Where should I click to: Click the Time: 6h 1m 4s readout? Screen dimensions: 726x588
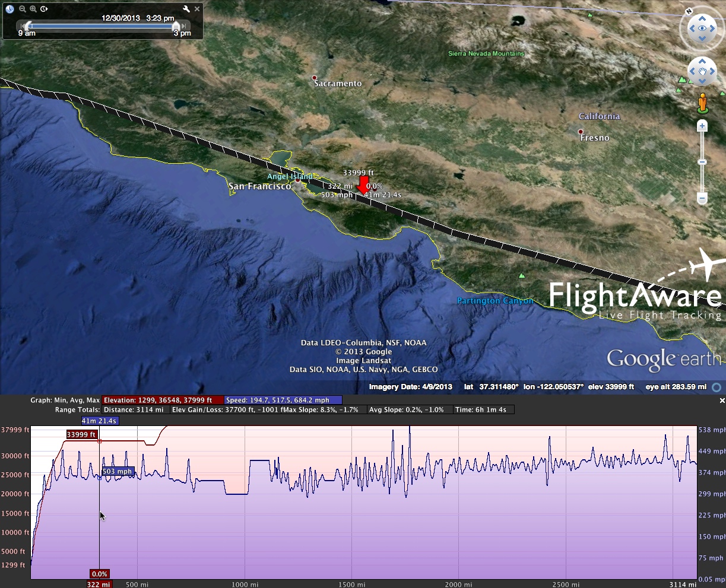point(484,409)
